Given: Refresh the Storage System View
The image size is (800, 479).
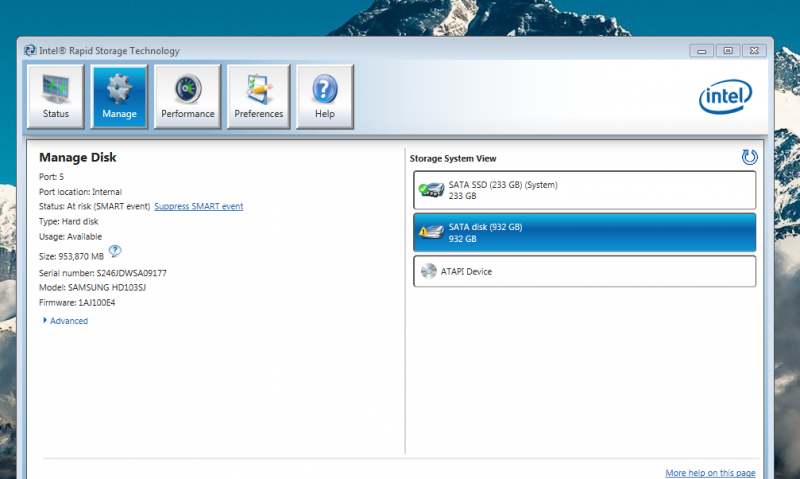Looking at the screenshot, I should pos(749,157).
